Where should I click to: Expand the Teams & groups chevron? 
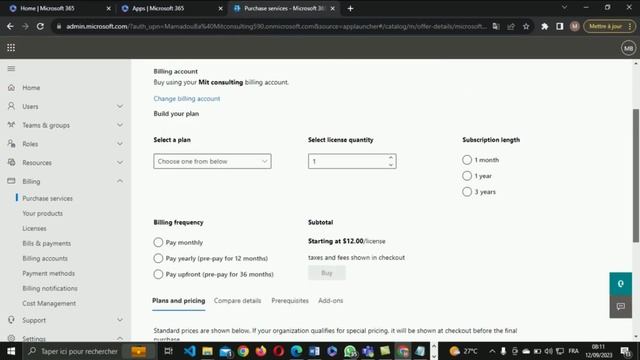pyautogui.click(x=120, y=125)
